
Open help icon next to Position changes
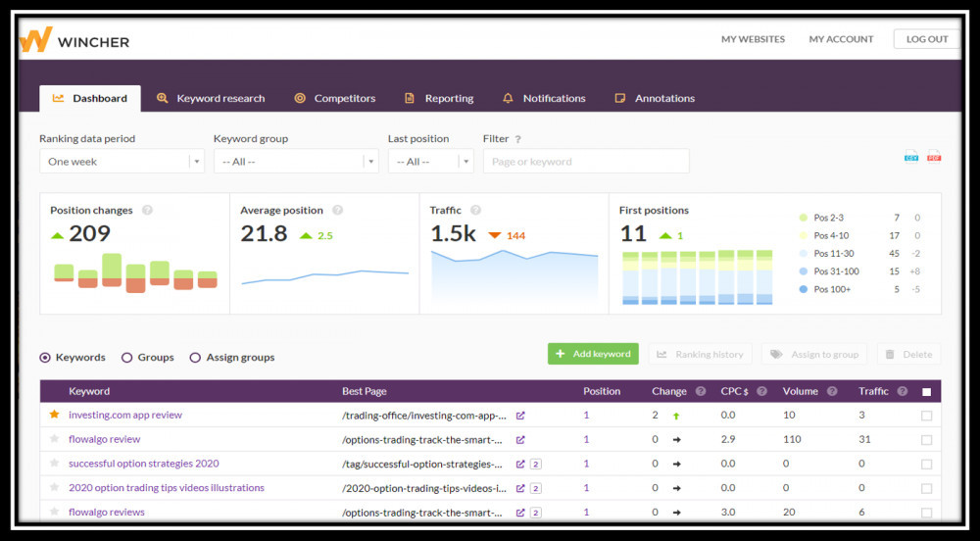pyautogui.click(x=147, y=211)
